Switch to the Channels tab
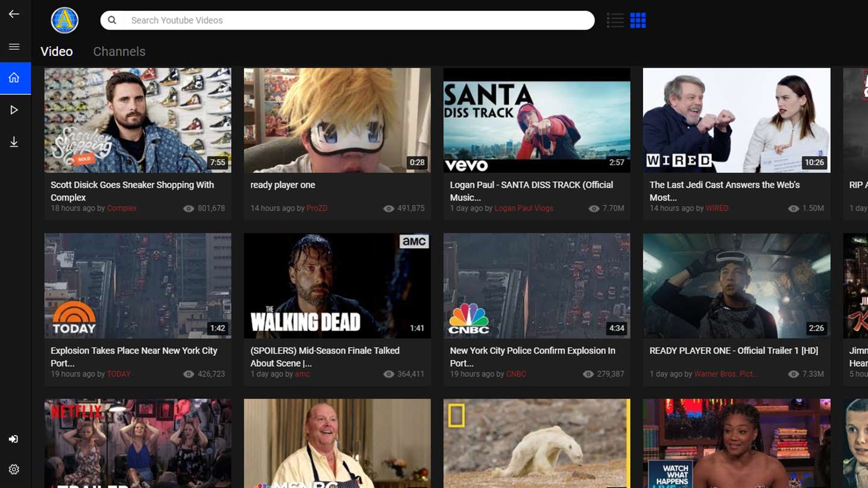Viewport: 868px width, 488px height. click(119, 51)
